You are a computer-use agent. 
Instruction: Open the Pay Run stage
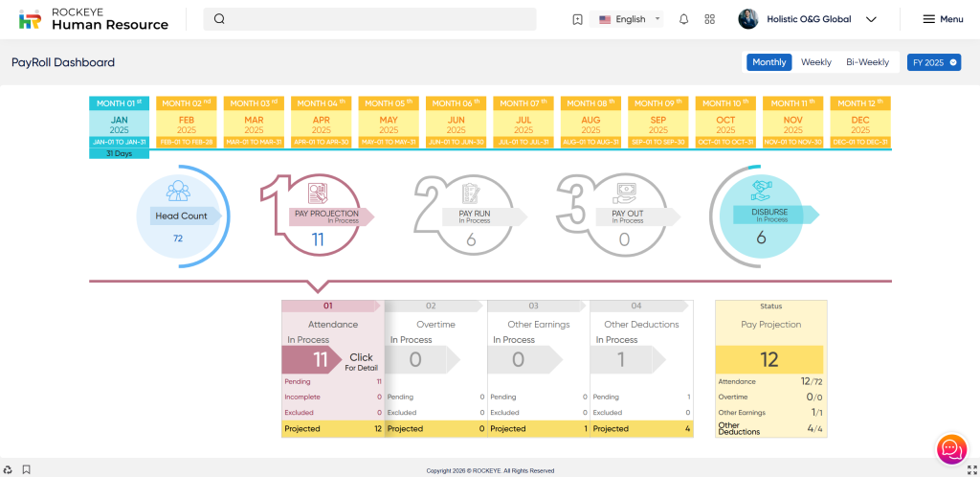tap(474, 216)
